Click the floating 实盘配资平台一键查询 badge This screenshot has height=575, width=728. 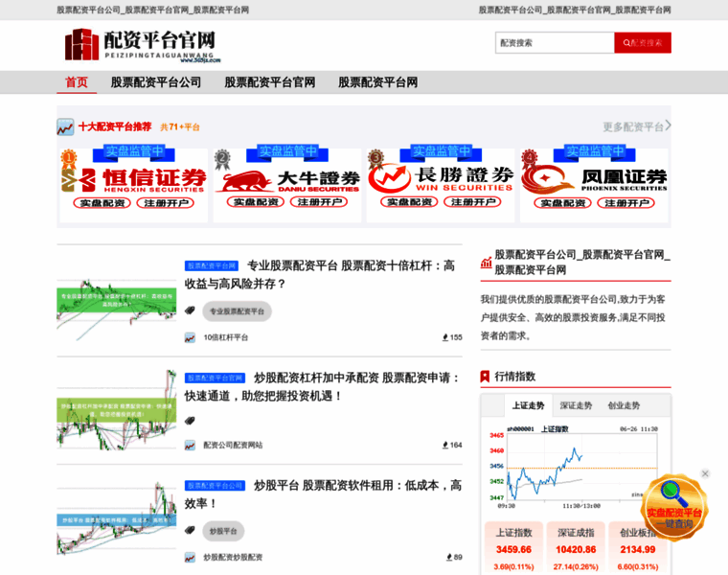[674, 507]
